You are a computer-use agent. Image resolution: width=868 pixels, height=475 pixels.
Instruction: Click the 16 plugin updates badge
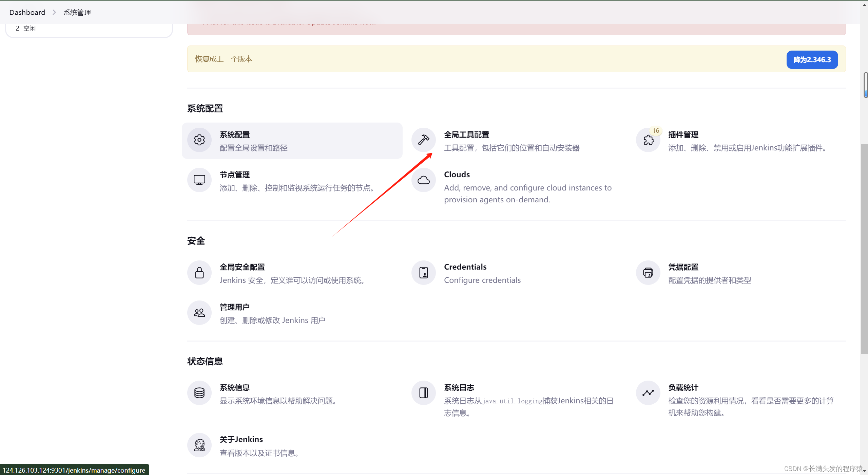click(655, 131)
